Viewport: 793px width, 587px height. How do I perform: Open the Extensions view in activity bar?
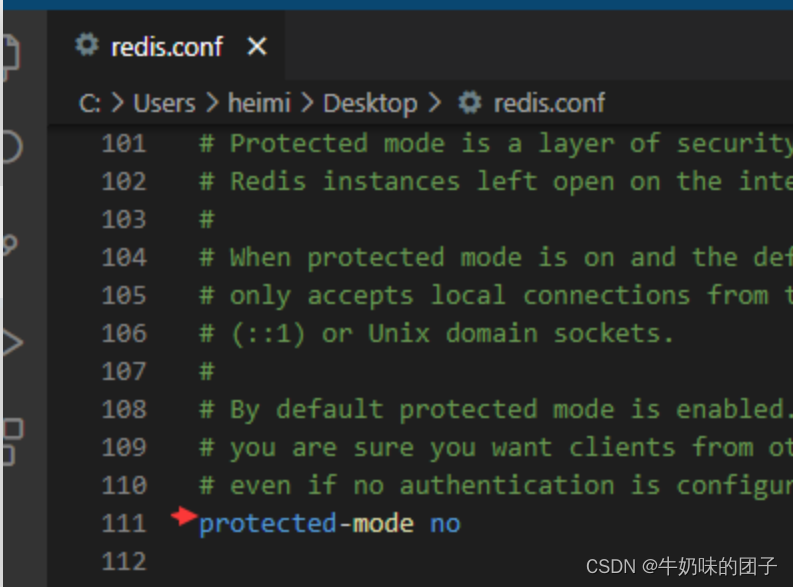tap(13, 441)
